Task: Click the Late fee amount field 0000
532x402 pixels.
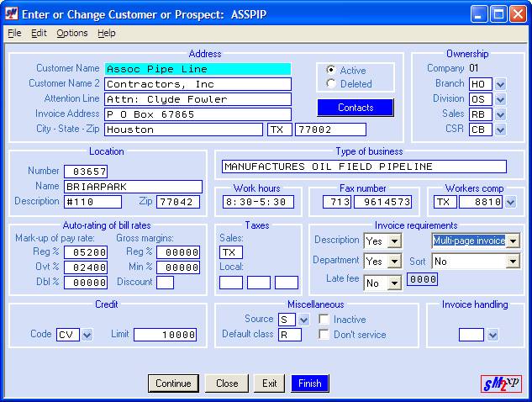Action: click(423, 279)
